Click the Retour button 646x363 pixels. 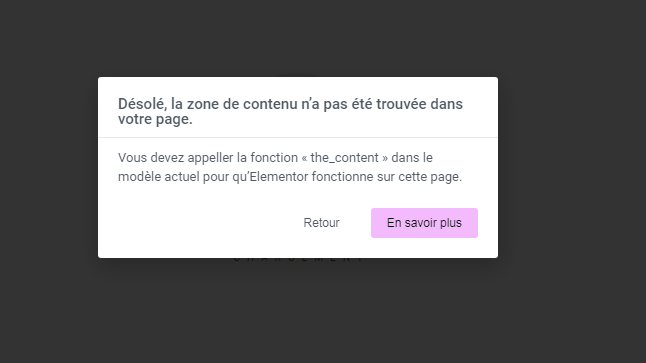321,223
